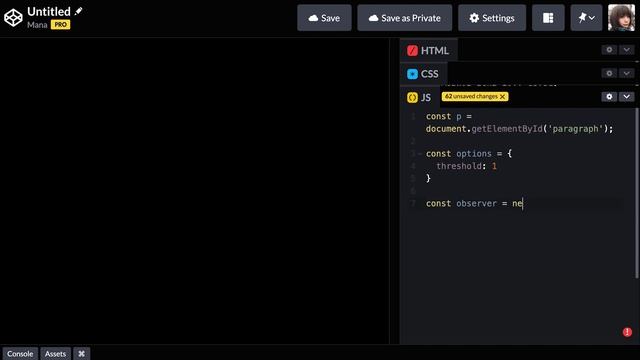Save the pen
The width and height of the screenshot is (640, 360).
click(x=324, y=18)
